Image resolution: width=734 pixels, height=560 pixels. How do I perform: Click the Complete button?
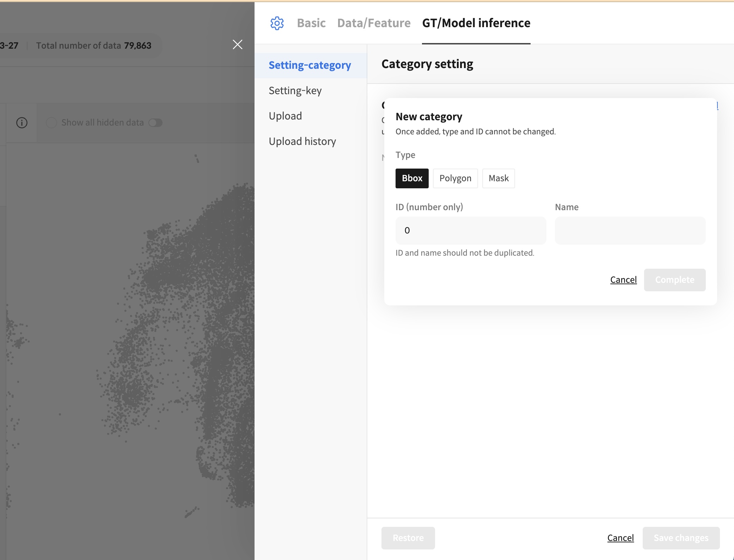tap(675, 280)
